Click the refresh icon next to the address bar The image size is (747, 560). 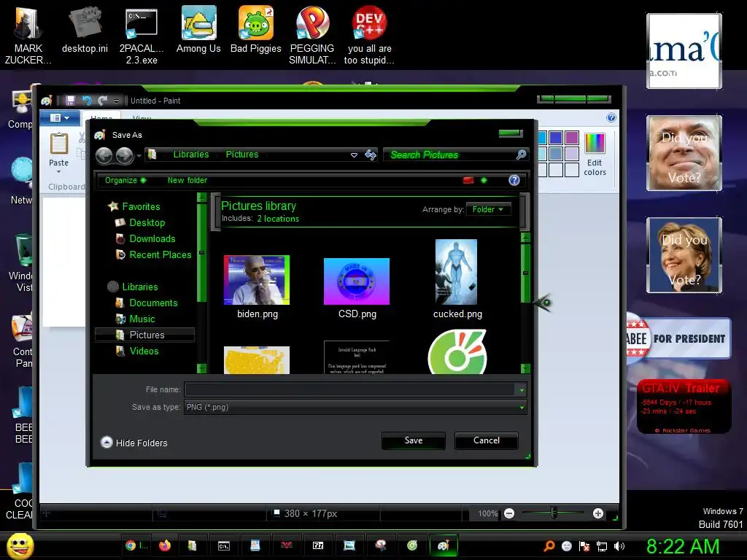[x=370, y=155]
